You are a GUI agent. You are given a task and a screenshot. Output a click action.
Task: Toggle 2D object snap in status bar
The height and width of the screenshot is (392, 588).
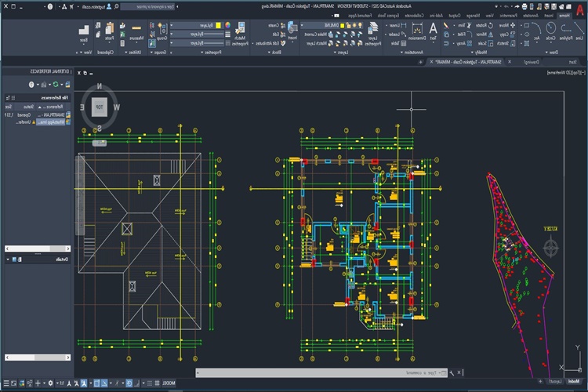[96, 383]
